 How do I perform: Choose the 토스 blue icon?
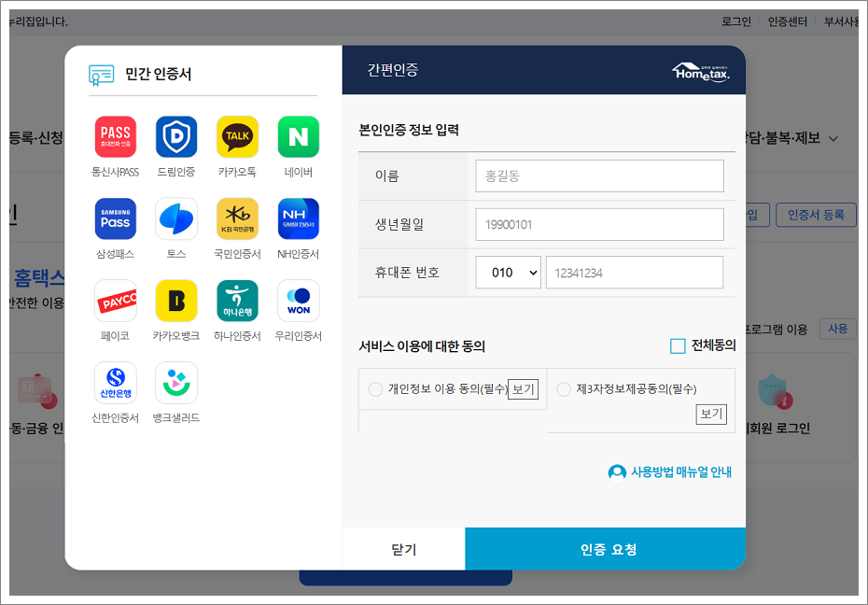pyautogui.click(x=176, y=218)
